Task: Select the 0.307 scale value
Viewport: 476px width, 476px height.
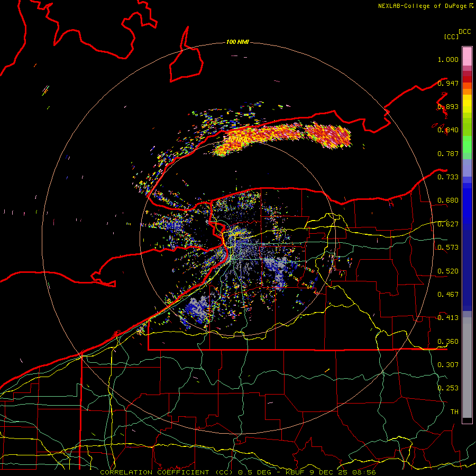Action: [448, 365]
